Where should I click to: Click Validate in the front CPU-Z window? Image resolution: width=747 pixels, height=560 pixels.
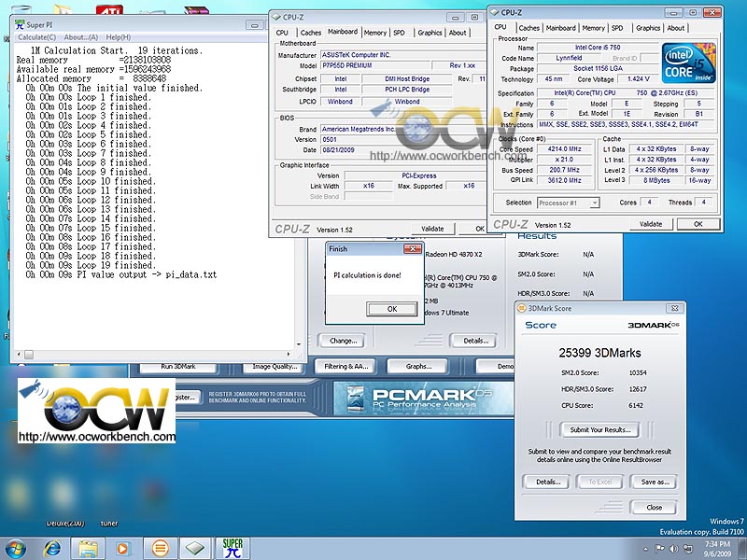[650, 224]
